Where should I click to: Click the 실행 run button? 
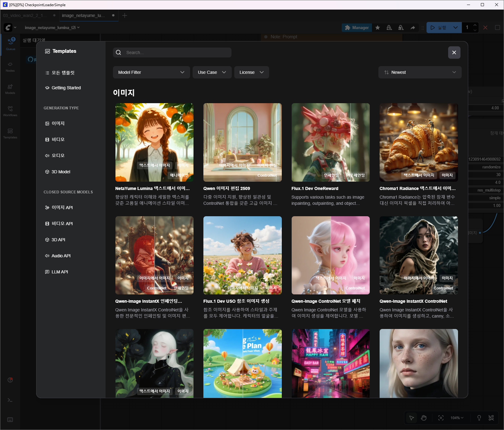pos(438,27)
